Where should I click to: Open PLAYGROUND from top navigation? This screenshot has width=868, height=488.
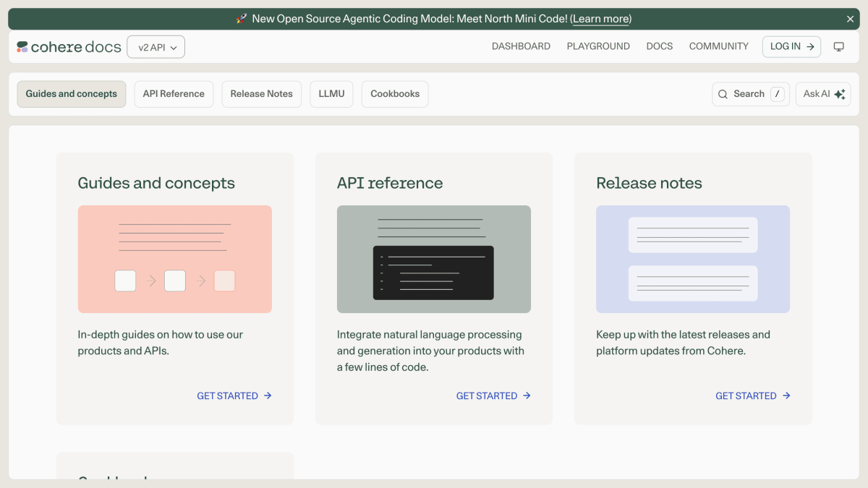click(598, 46)
